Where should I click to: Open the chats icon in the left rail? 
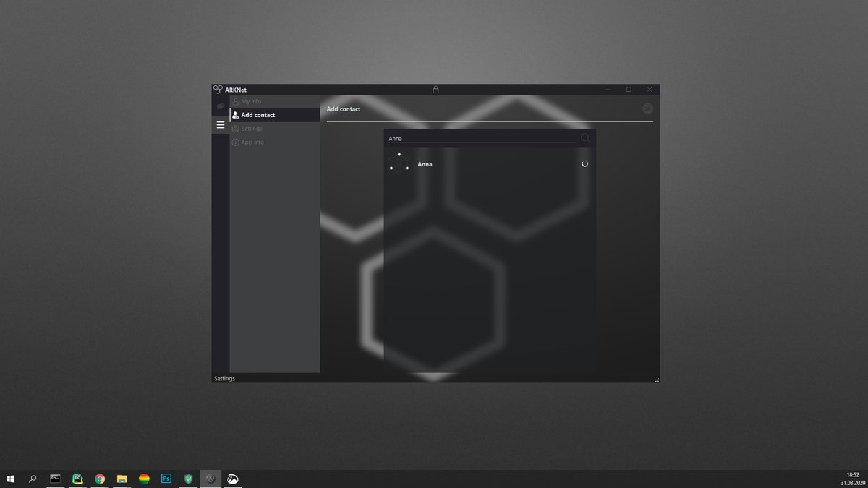[221, 106]
